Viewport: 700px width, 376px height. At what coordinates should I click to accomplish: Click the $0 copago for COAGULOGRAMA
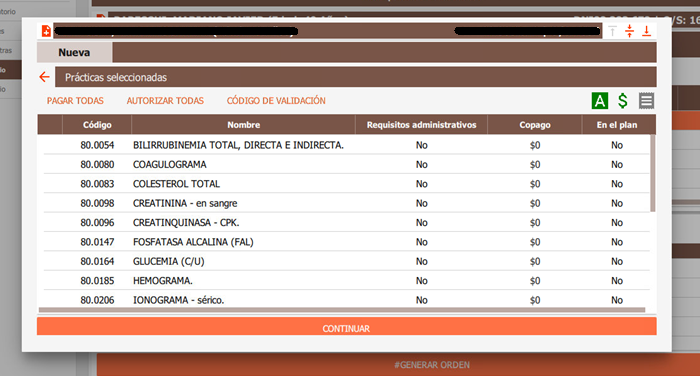[535, 165]
